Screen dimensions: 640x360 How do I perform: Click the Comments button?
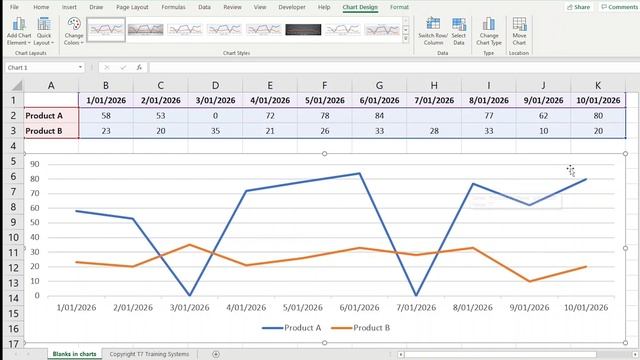(619, 7)
